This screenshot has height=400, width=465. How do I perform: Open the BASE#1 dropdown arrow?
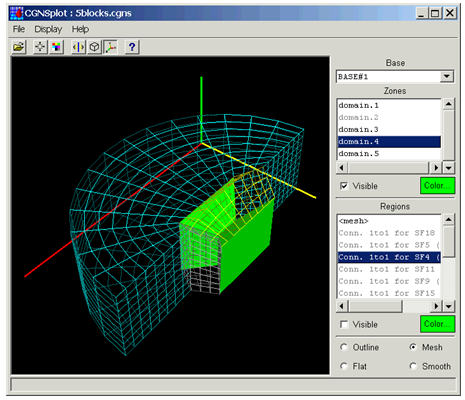click(x=447, y=77)
